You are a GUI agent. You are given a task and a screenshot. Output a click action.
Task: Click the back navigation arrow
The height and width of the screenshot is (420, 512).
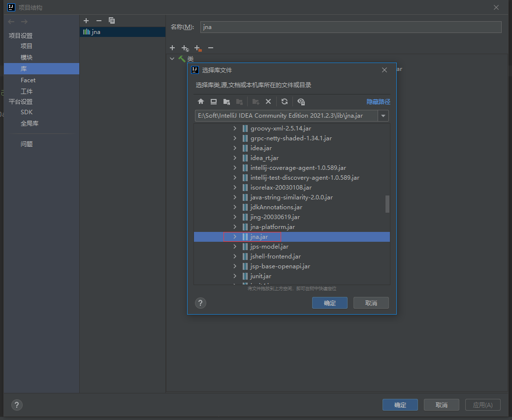tap(11, 22)
